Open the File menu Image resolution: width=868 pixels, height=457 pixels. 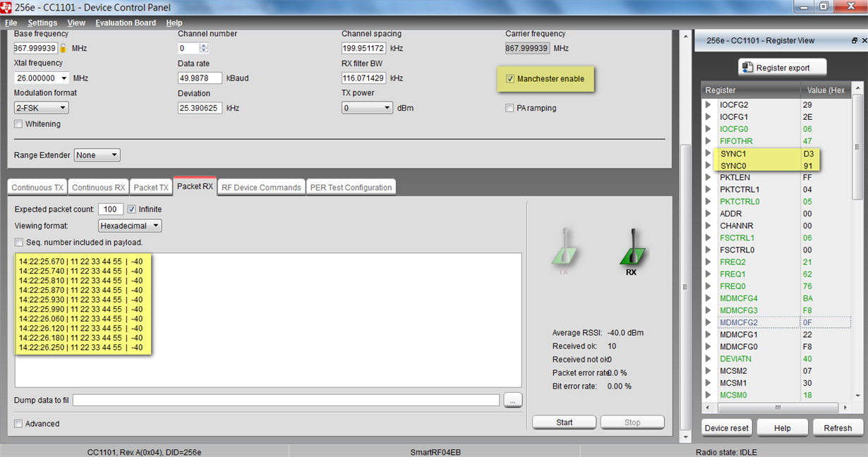[x=11, y=23]
